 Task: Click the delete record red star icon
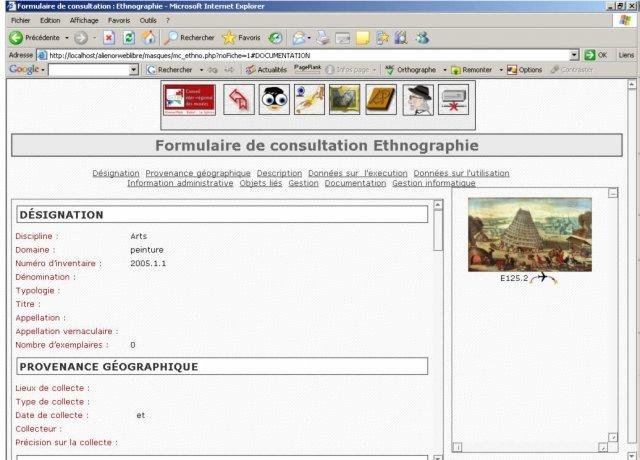[x=453, y=100]
